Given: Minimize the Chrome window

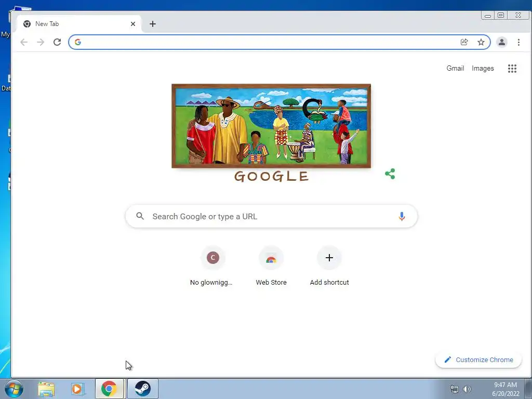Looking at the screenshot, I should 487,16.
